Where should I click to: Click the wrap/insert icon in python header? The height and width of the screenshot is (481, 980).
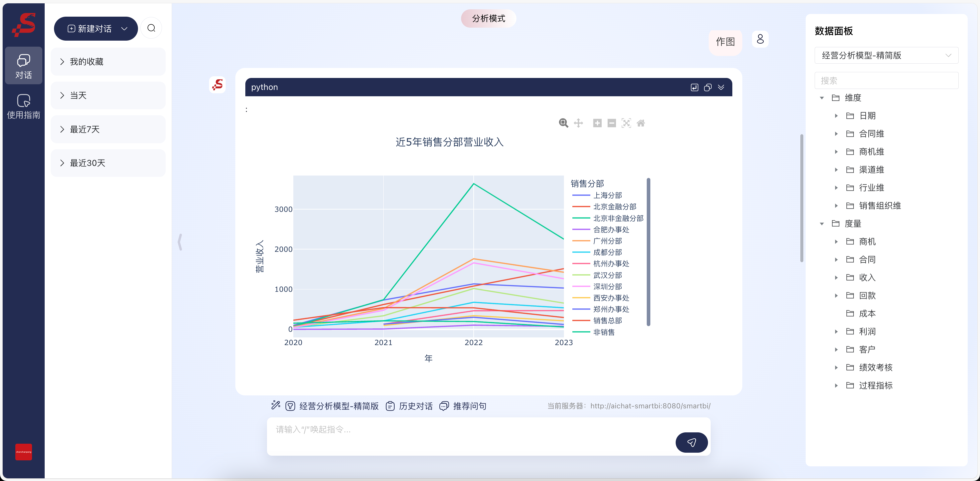(694, 88)
